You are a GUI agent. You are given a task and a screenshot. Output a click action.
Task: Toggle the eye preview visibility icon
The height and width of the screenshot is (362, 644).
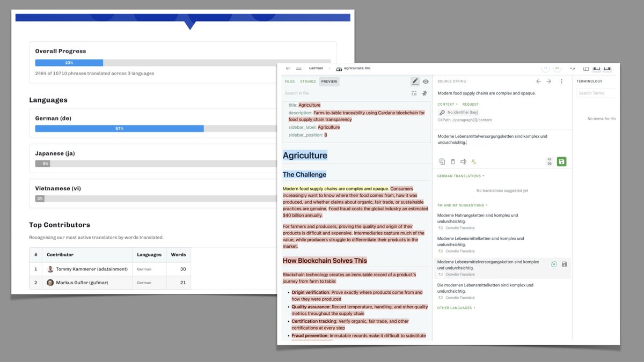pyautogui.click(x=426, y=82)
